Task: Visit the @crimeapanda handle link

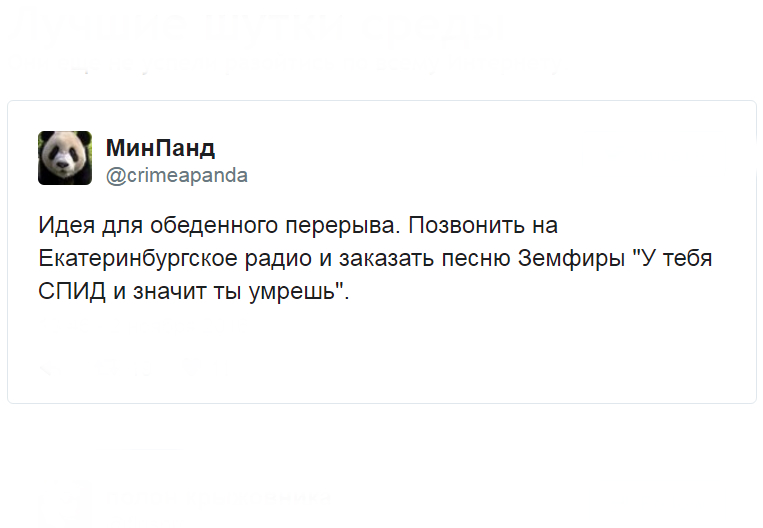Action: point(177,175)
